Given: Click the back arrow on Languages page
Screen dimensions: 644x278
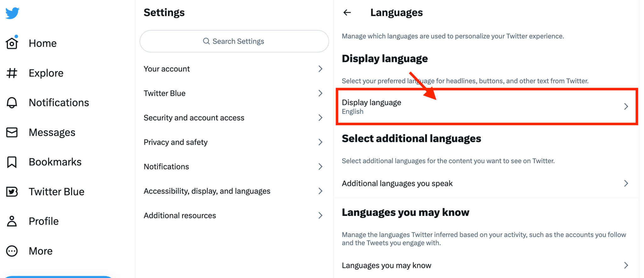Looking at the screenshot, I should coord(347,13).
